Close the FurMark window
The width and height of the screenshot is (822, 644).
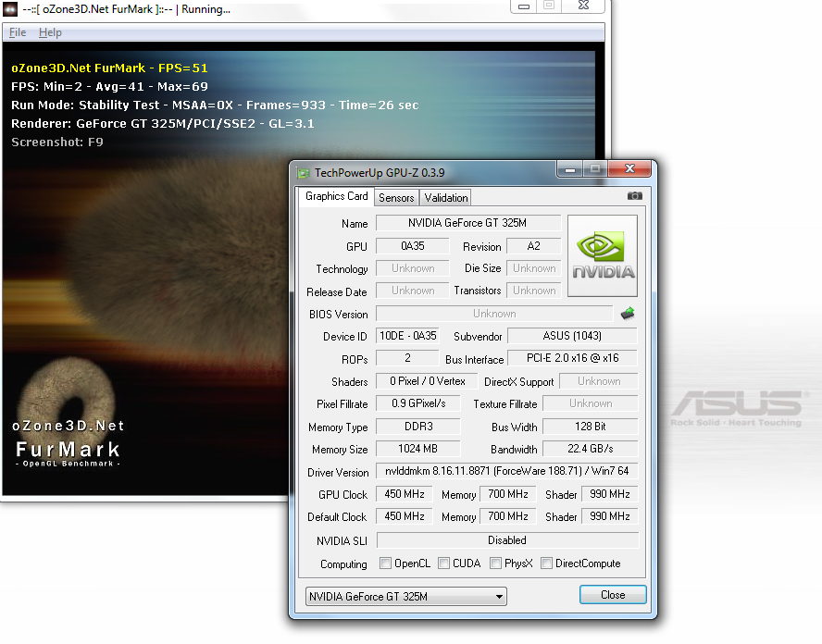(583, 6)
